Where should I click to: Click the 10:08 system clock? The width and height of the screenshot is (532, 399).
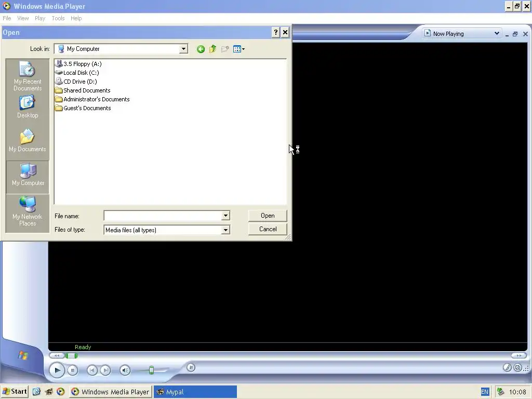(517, 392)
